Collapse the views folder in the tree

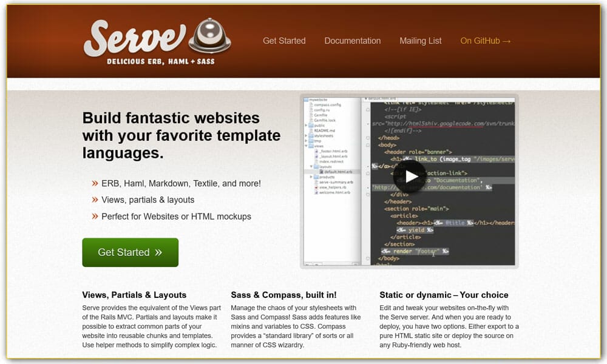click(306, 145)
